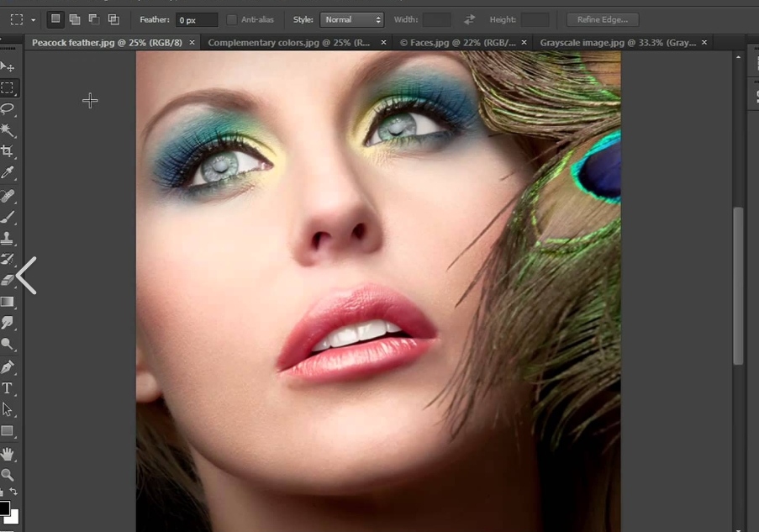
Task: Switch selection mode to Add to selection
Action: click(x=74, y=19)
